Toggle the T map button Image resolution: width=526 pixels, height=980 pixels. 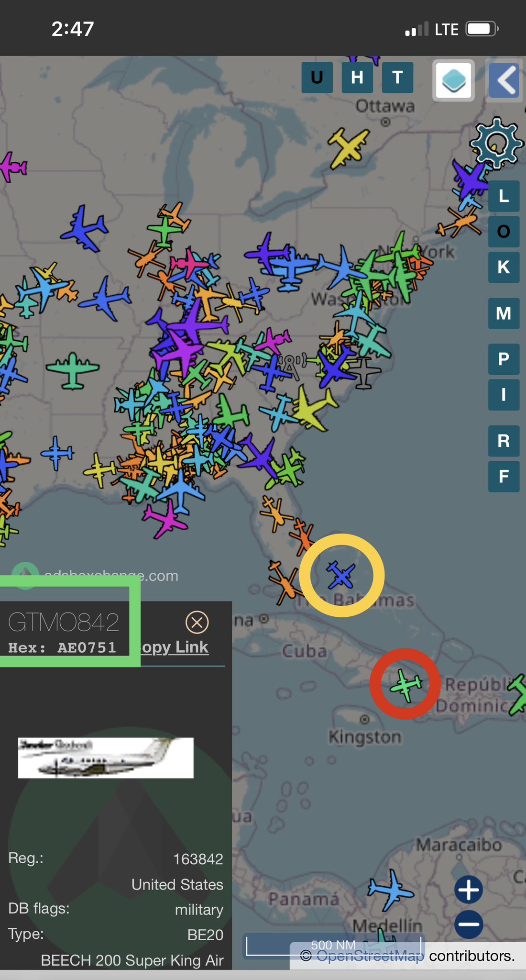tap(397, 78)
